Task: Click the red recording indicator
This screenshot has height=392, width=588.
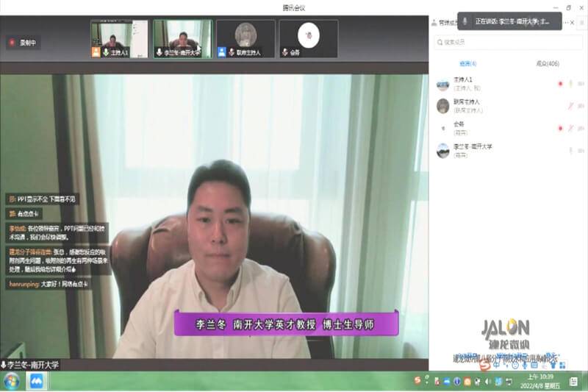Action: (x=12, y=43)
